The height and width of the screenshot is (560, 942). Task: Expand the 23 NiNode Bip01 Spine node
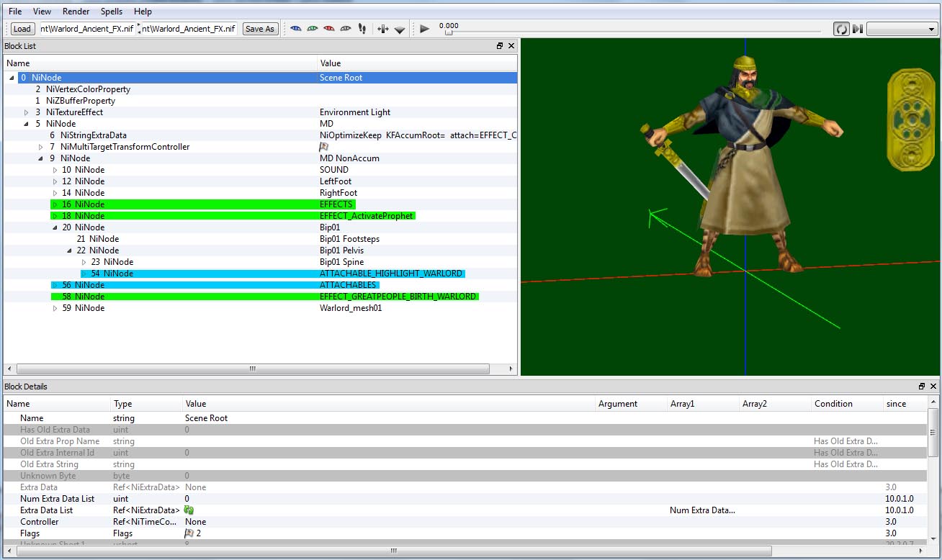point(84,262)
